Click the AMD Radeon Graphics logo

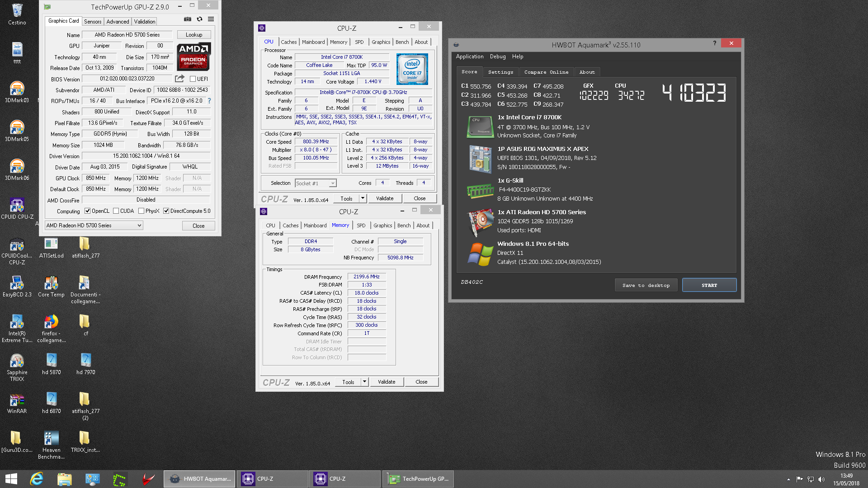pyautogui.click(x=193, y=56)
